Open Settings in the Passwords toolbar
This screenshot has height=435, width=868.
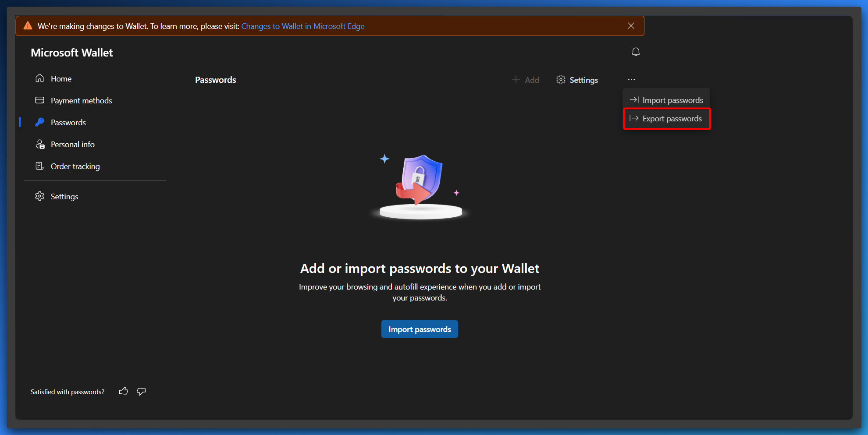pos(577,80)
